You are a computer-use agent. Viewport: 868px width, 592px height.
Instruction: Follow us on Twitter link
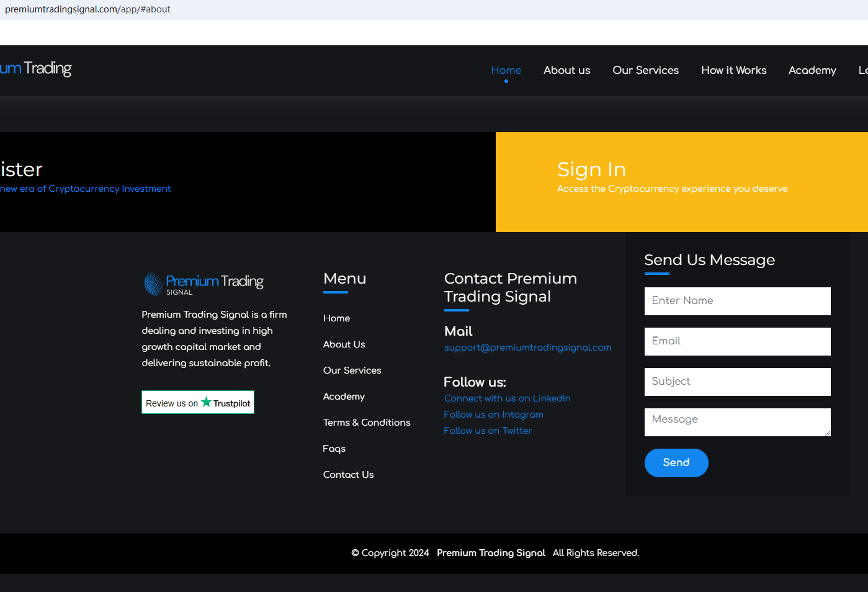(488, 431)
